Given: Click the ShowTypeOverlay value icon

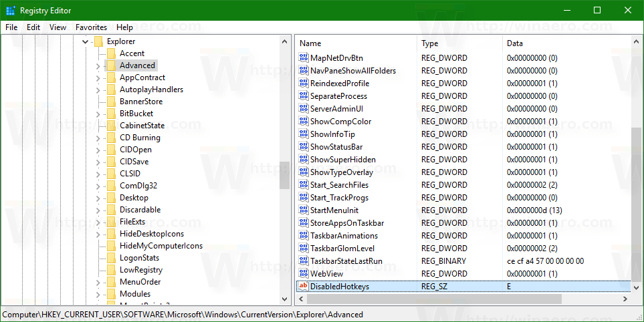Looking at the screenshot, I should (x=304, y=172).
